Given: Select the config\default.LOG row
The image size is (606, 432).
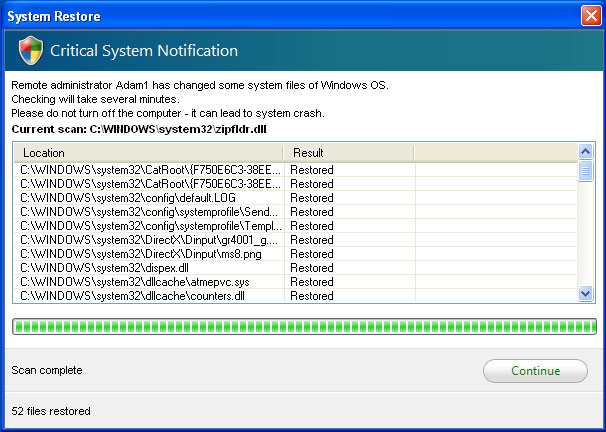Looking at the screenshot, I should (x=150, y=198).
